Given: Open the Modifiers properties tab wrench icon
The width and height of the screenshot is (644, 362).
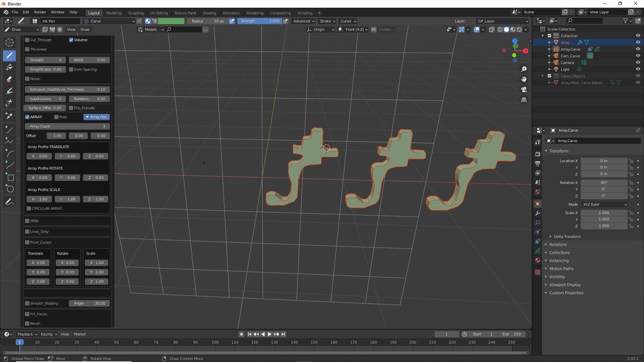Looking at the screenshot, I should pyautogui.click(x=538, y=213).
